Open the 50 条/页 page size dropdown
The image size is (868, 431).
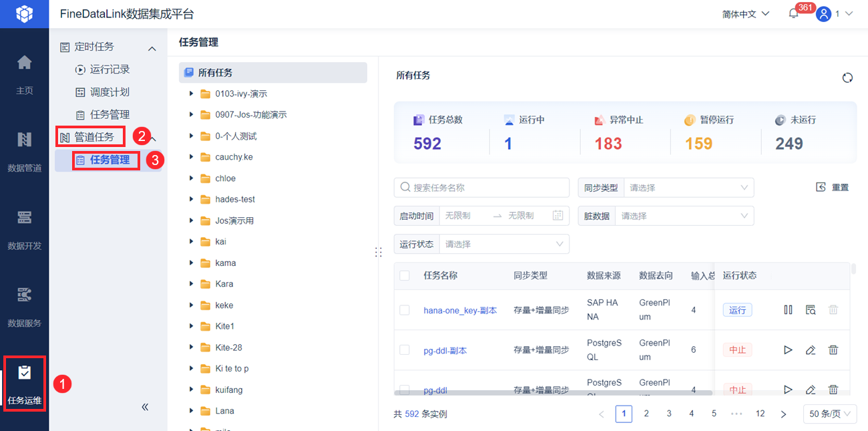tap(830, 414)
